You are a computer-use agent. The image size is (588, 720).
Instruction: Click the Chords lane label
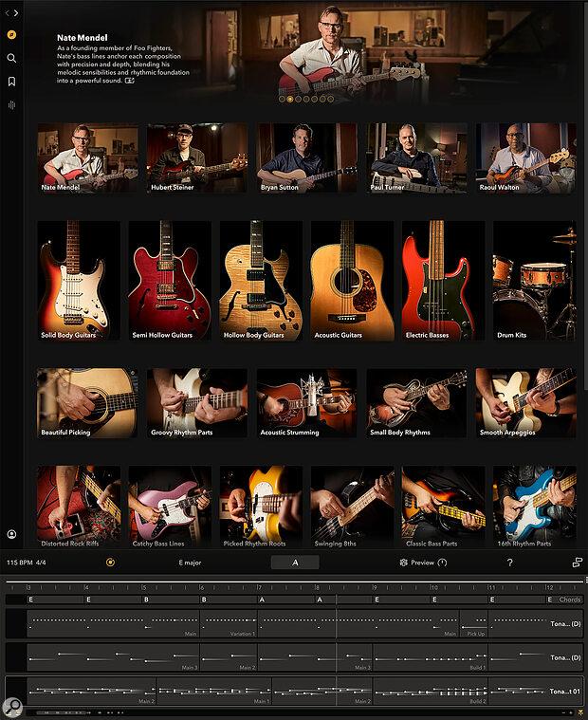(570, 600)
